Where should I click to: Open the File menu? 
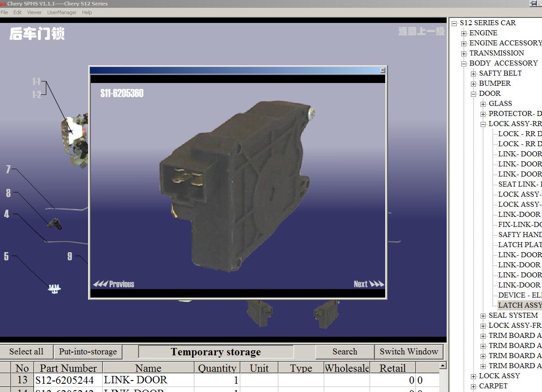(x=4, y=12)
